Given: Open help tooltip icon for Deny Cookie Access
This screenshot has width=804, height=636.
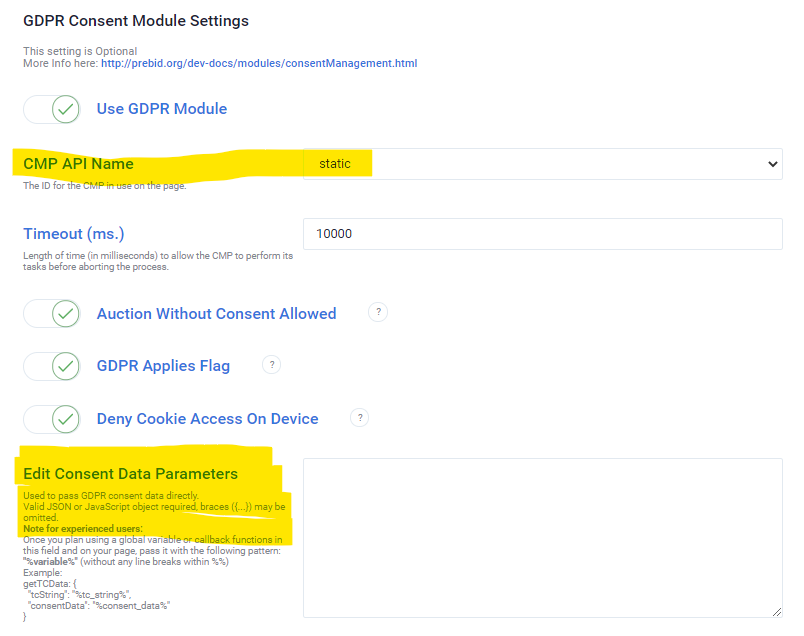Looking at the screenshot, I should click(360, 418).
